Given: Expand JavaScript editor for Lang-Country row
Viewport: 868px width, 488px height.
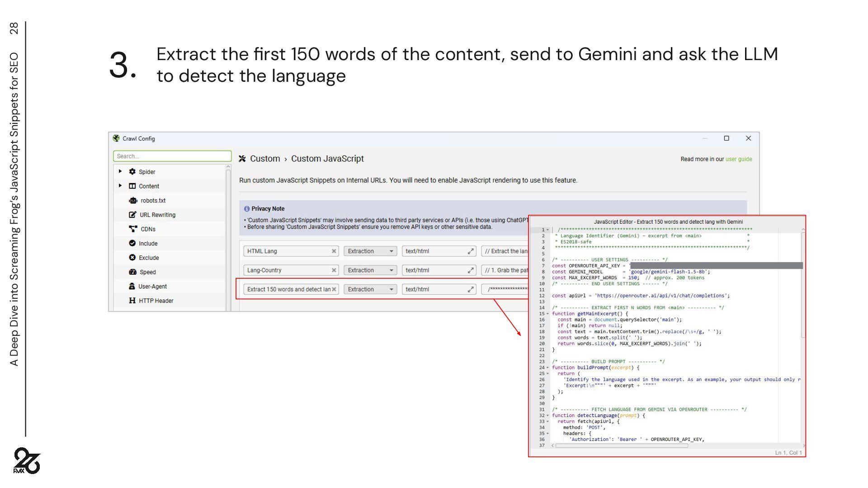Looking at the screenshot, I should click(x=471, y=270).
